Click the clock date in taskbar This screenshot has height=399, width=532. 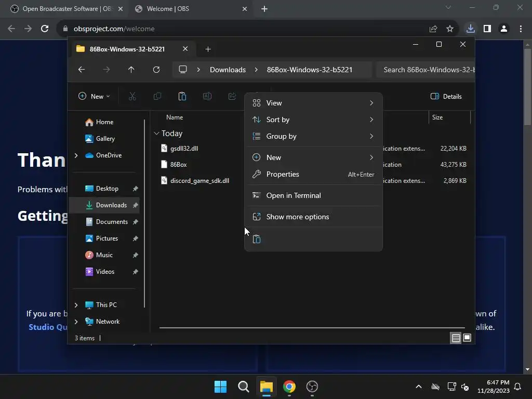tap(494, 387)
